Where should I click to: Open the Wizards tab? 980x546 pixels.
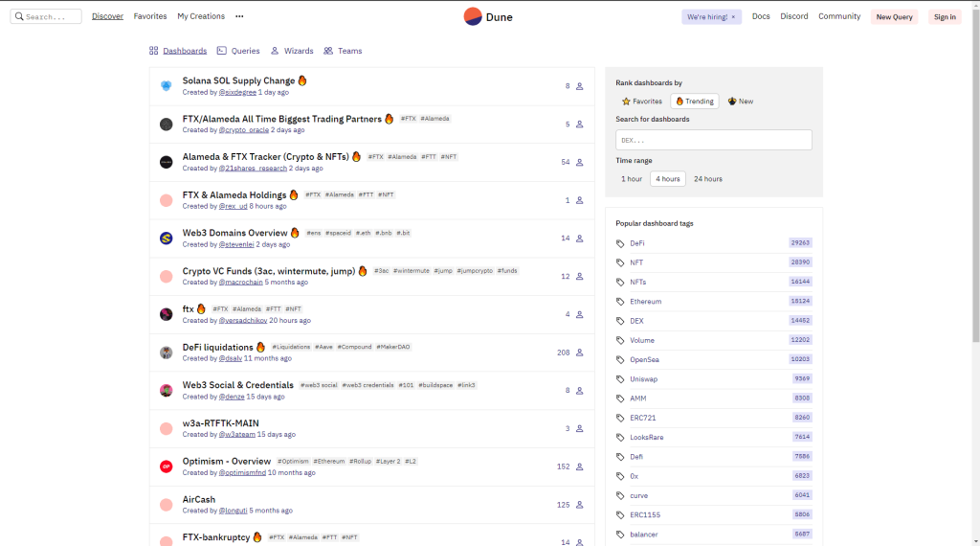click(x=292, y=51)
